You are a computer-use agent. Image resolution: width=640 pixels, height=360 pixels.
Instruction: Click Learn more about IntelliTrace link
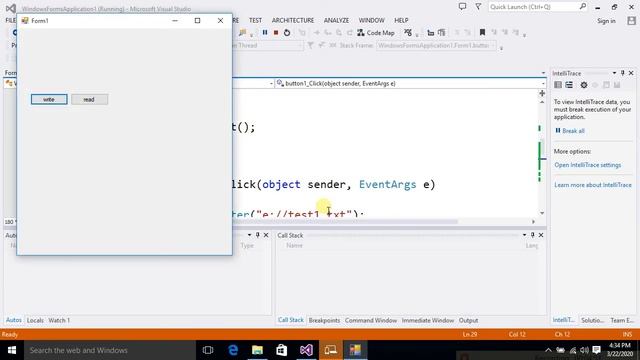(x=593, y=185)
